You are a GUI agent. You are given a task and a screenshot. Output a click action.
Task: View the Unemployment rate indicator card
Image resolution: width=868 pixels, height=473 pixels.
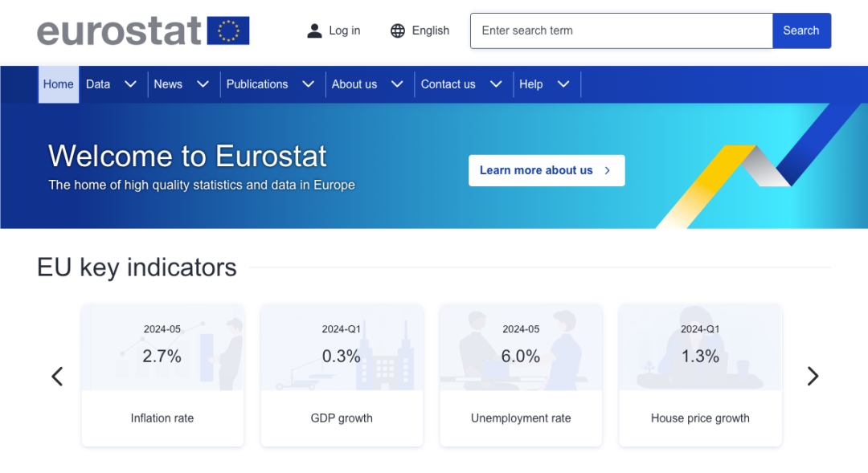click(521, 375)
